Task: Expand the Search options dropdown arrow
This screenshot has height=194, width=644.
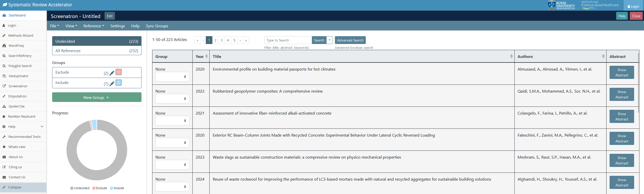Action: [x=329, y=40]
